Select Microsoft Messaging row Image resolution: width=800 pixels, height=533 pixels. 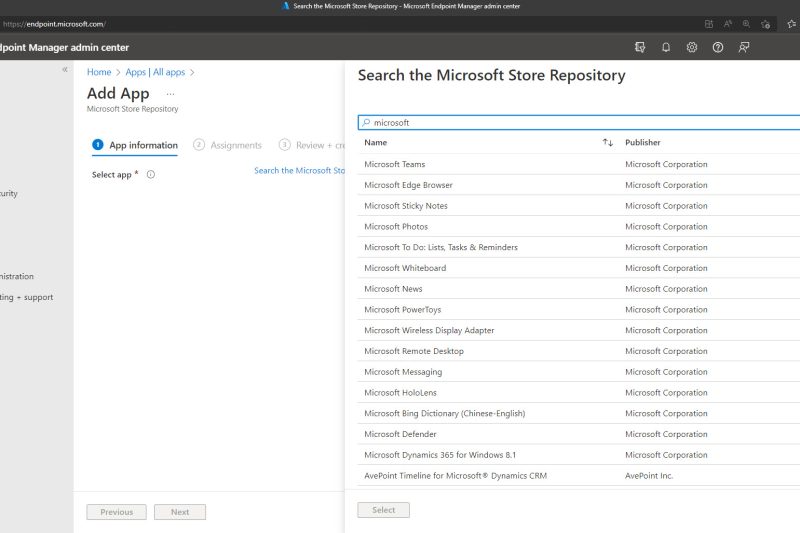(x=579, y=372)
